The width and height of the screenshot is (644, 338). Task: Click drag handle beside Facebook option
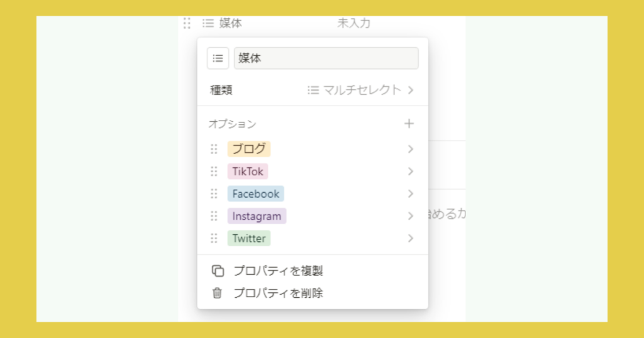point(214,194)
